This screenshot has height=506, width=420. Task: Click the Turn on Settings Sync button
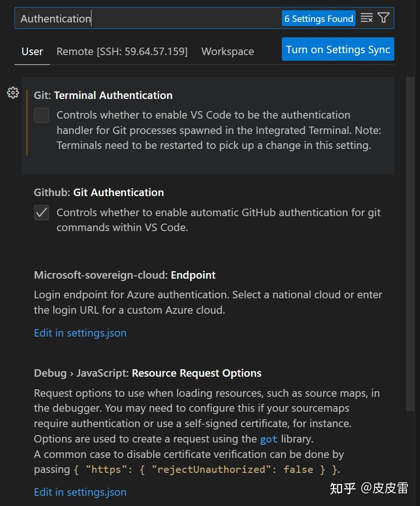[337, 49]
